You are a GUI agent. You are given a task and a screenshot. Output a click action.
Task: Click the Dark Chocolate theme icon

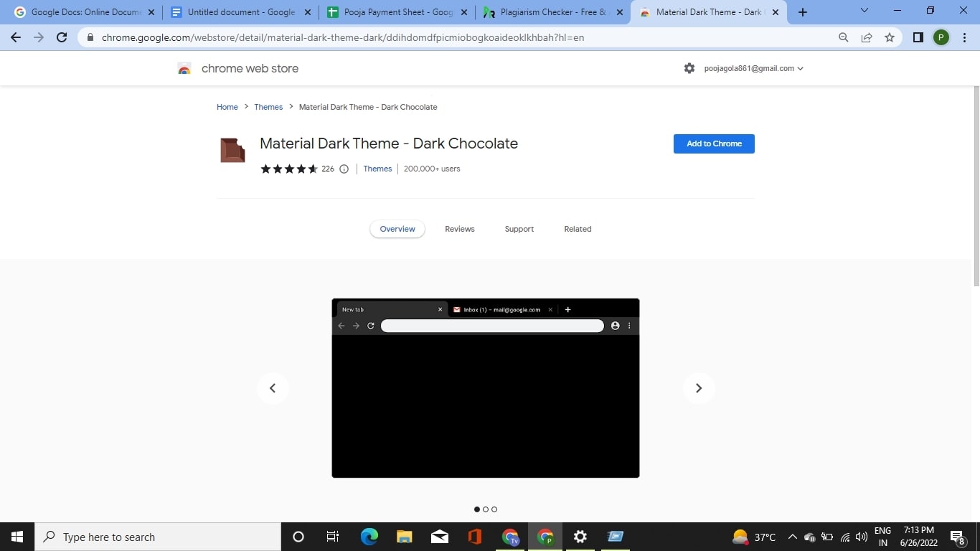pos(232,150)
